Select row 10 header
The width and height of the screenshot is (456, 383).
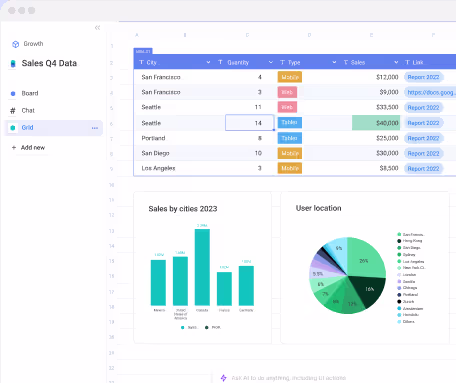[x=112, y=185]
